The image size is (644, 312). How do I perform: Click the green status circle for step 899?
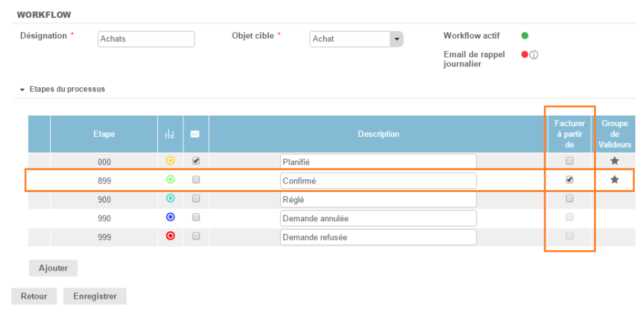170,180
